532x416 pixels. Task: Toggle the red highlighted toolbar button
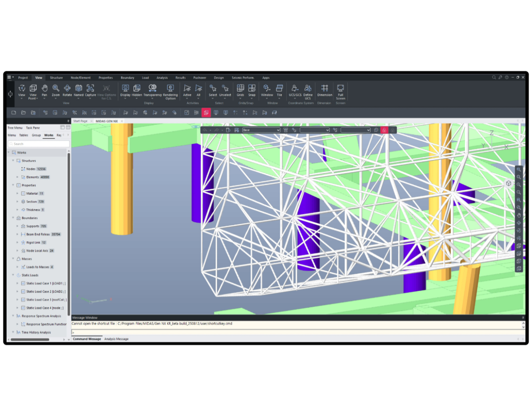pyautogui.click(x=206, y=112)
